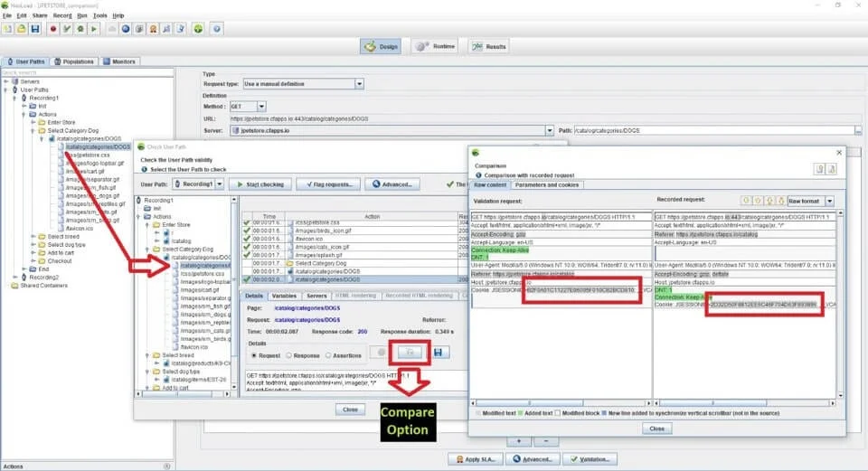Image resolution: width=868 pixels, height=471 pixels.
Task: Switch to the Populations tab
Action: pos(73,61)
